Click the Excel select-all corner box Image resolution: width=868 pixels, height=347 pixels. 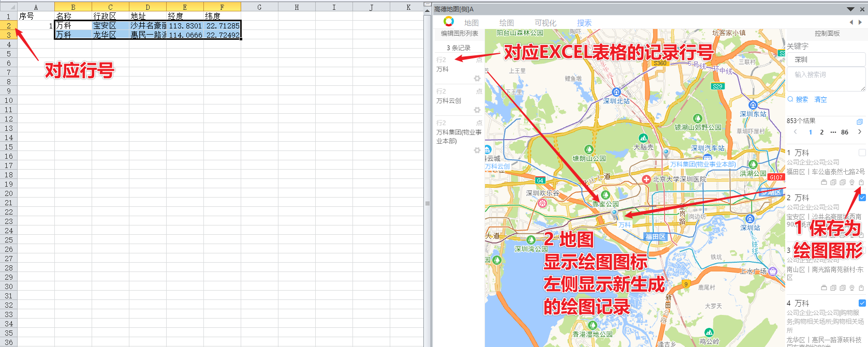coord(9,7)
